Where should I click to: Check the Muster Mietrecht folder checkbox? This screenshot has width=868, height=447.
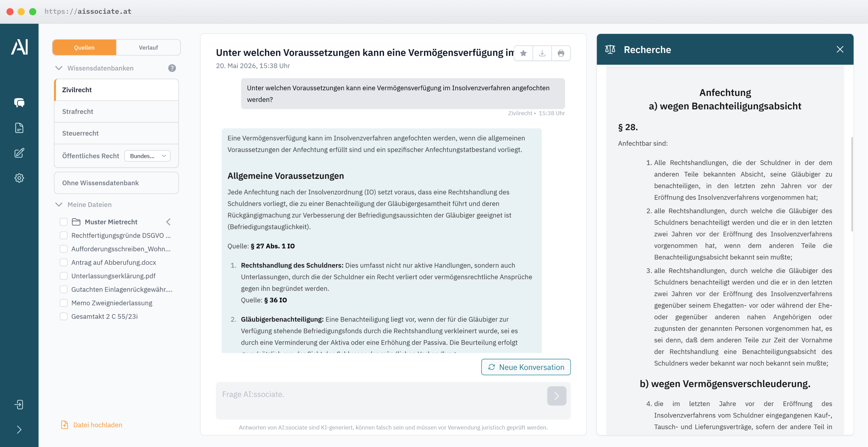click(x=63, y=222)
